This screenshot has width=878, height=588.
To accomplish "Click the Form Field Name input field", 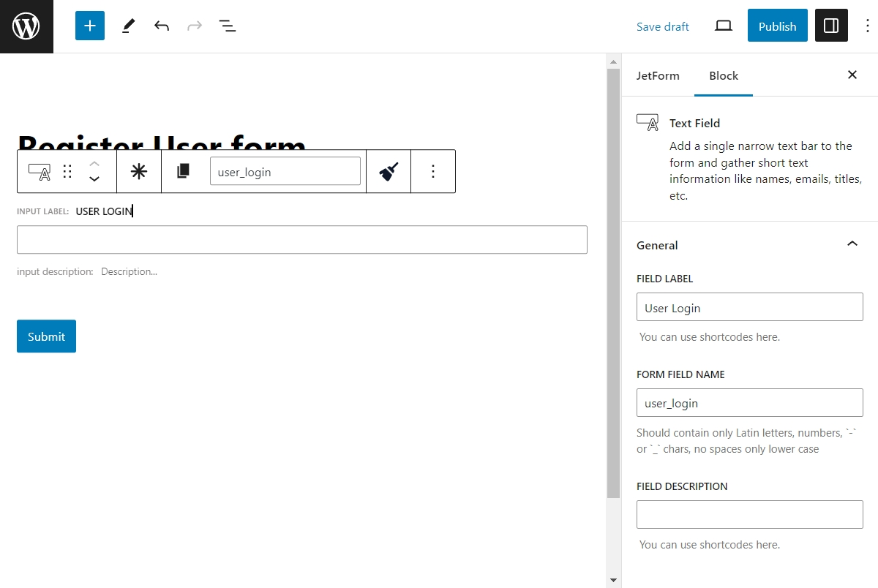I will (749, 402).
